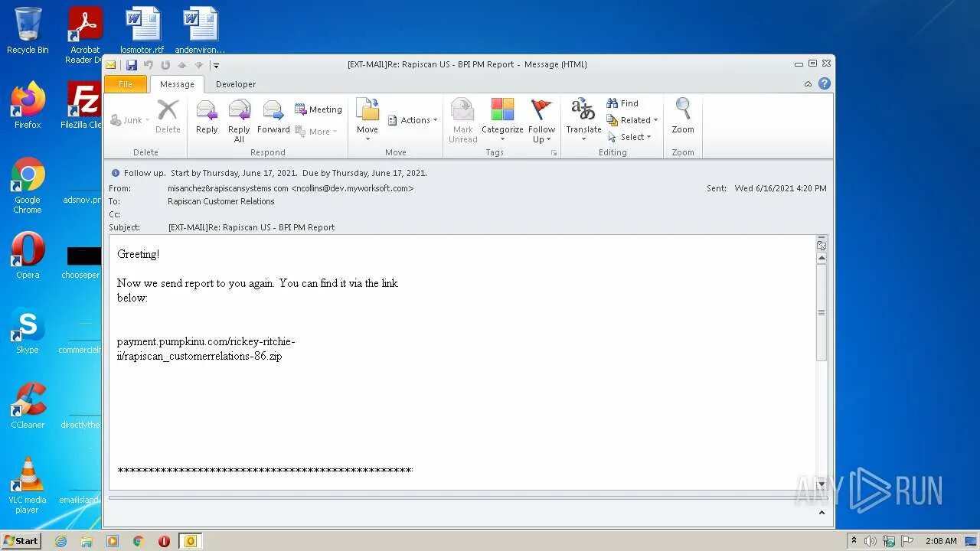The width and height of the screenshot is (980, 551).
Task: Save the message from Quick Access toolbar
Action: (x=132, y=65)
